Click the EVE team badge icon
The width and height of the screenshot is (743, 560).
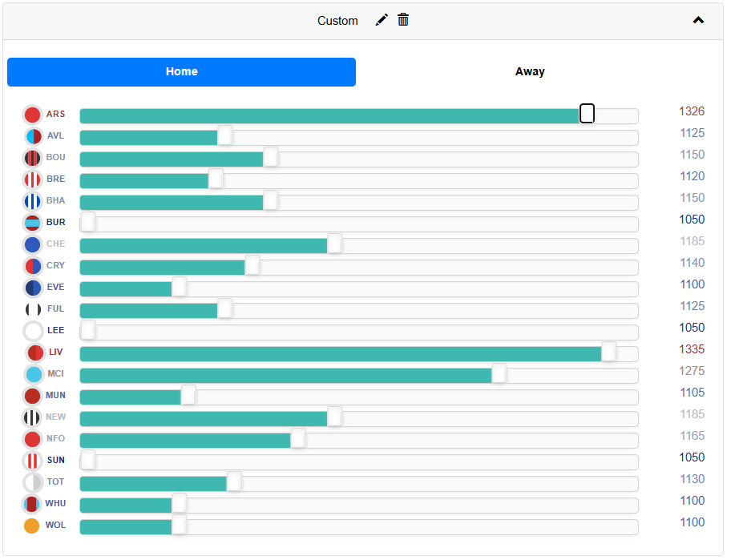coord(33,288)
